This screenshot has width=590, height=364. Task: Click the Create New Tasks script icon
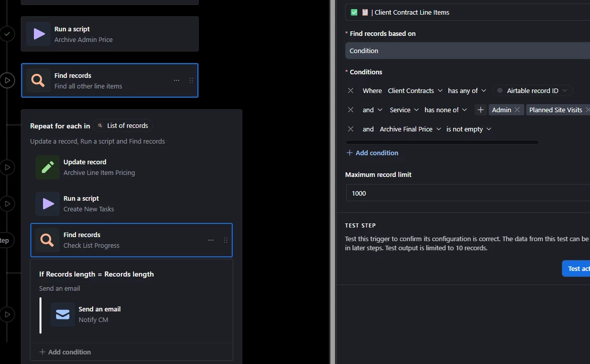click(x=48, y=204)
